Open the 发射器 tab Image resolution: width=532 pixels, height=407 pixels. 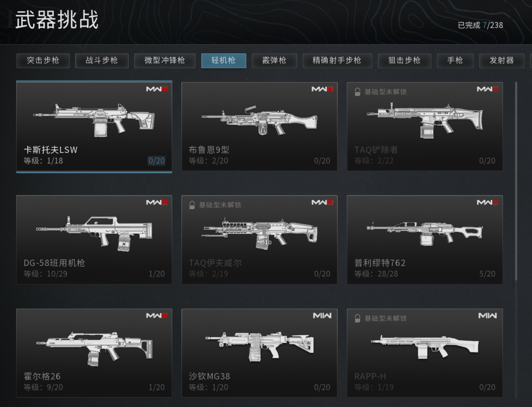pos(501,61)
